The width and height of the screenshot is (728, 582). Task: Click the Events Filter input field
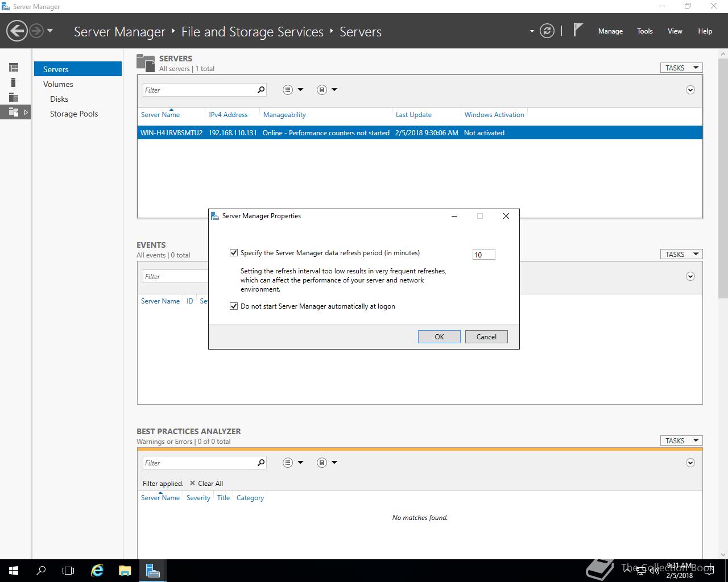tap(175, 276)
